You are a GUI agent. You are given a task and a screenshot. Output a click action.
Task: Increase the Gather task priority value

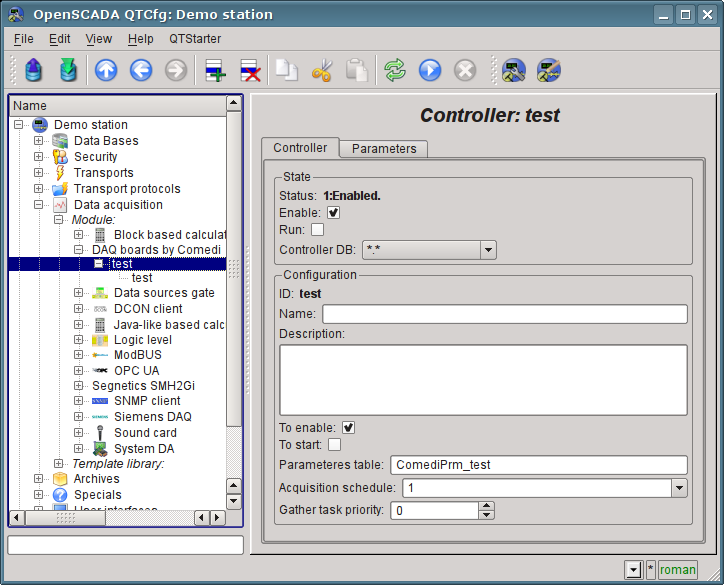pyautogui.click(x=486, y=506)
